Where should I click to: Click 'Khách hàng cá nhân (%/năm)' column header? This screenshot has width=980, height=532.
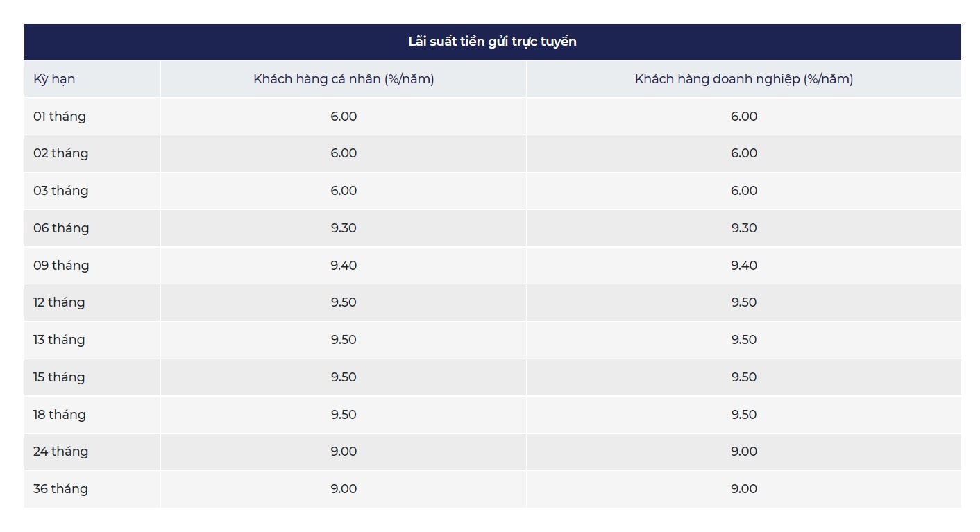click(x=344, y=79)
